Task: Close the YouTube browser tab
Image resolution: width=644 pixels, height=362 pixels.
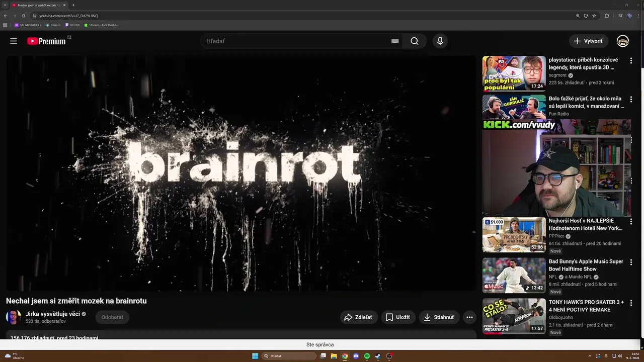Action: click(x=64, y=5)
